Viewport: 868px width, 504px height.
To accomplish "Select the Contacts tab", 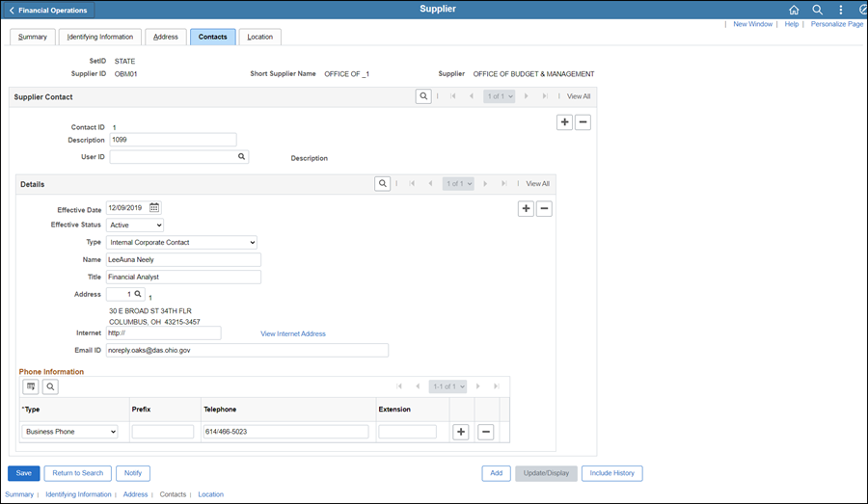I will tap(212, 37).
